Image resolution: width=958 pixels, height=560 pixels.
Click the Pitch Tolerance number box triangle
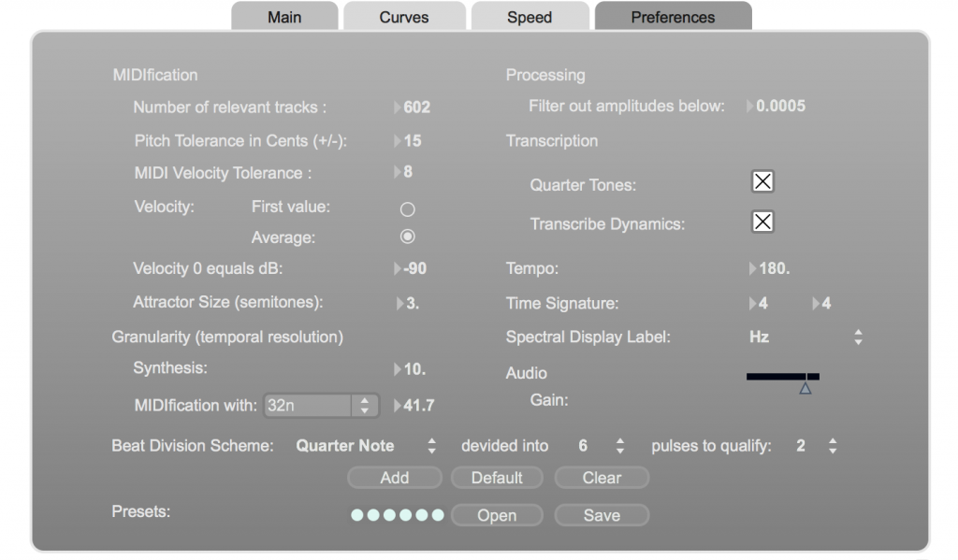(x=397, y=141)
